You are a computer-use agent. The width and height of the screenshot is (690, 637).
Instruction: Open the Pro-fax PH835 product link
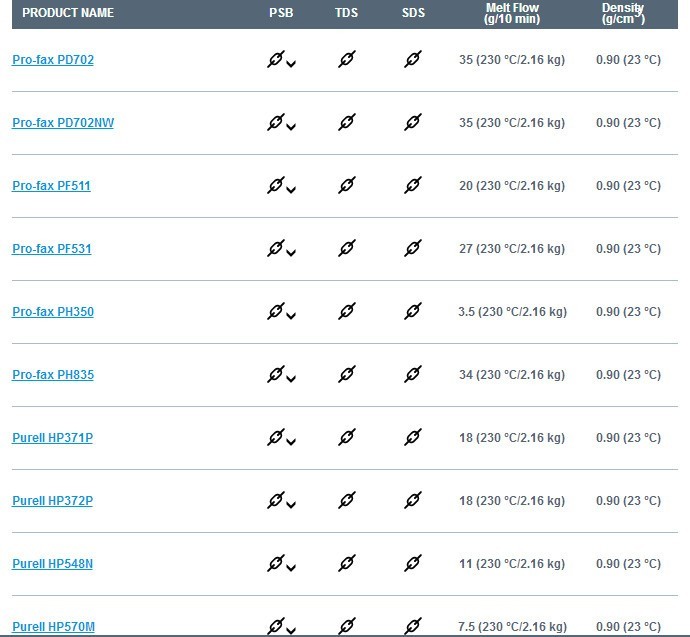(x=53, y=375)
